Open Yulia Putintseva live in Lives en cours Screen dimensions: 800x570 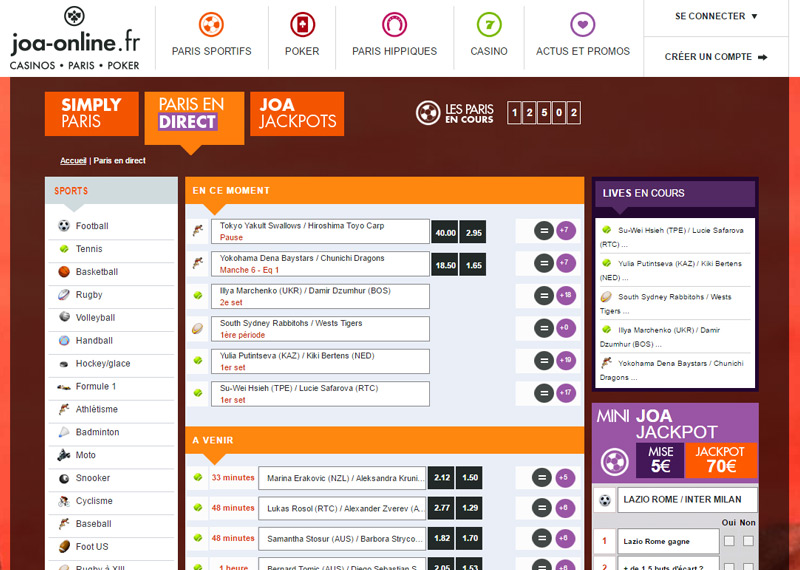[674, 270]
